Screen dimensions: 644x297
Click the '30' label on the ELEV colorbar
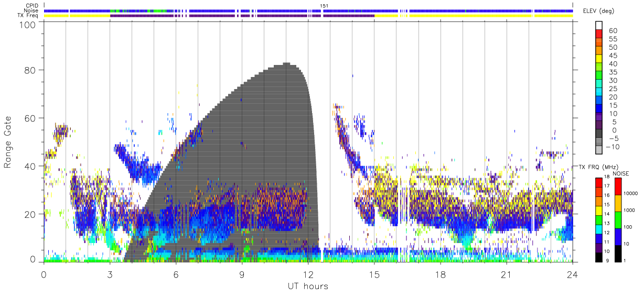[613, 80]
